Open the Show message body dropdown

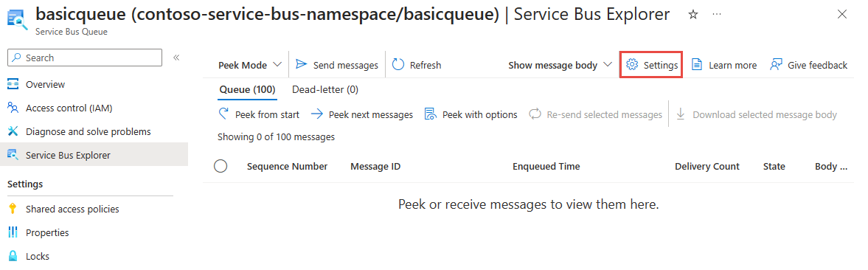click(x=560, y=65)
